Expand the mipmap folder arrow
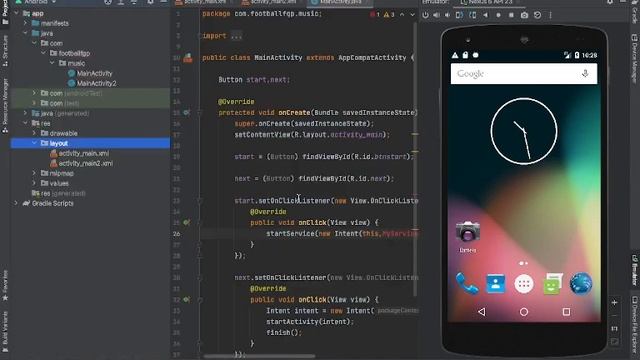Viewport: 640px width, 360px height. [x=34, y=173]
